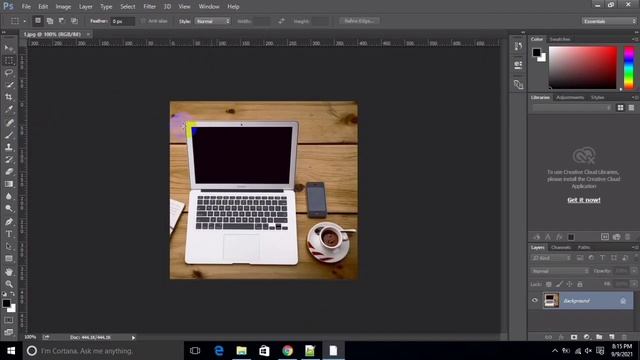640x360 pixels.
Task: Select the Quick Selection tool
Action: click(x=9, y=85)
